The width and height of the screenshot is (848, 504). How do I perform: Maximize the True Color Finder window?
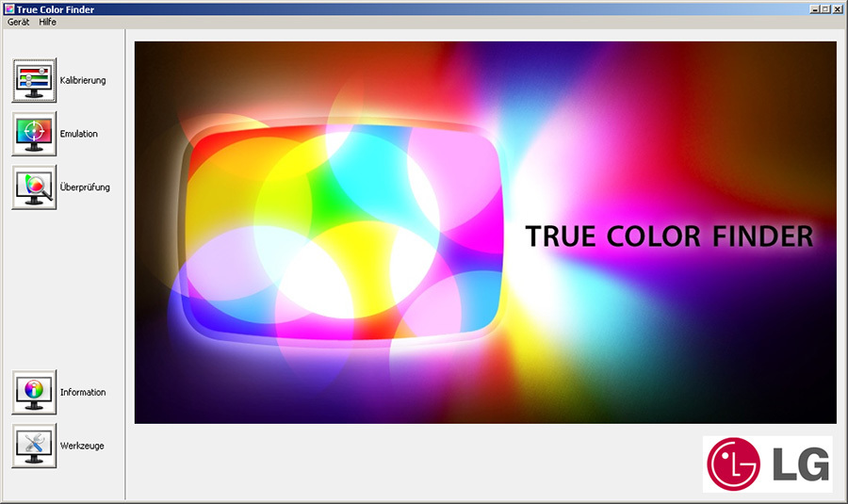click(x=825, y=8)
